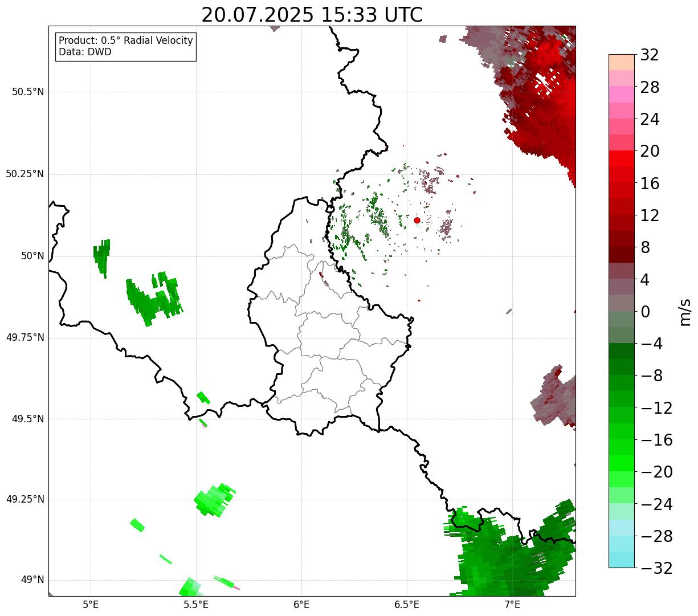
Task: Click the 49.5°N latitude label
Action: (28, 419)
